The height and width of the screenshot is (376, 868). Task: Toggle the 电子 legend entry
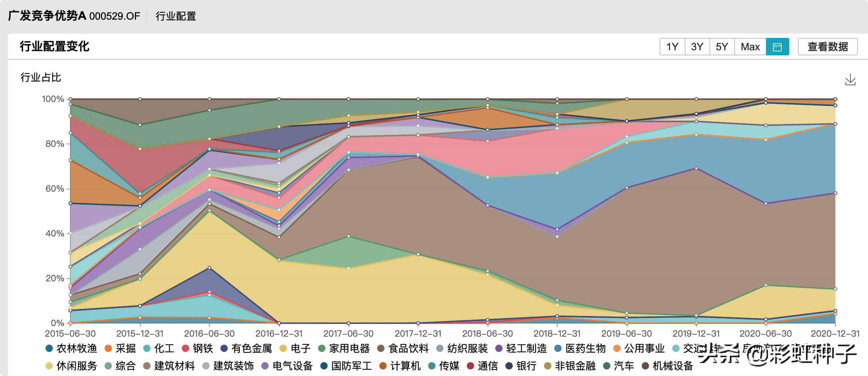click(x=295, y=349)
